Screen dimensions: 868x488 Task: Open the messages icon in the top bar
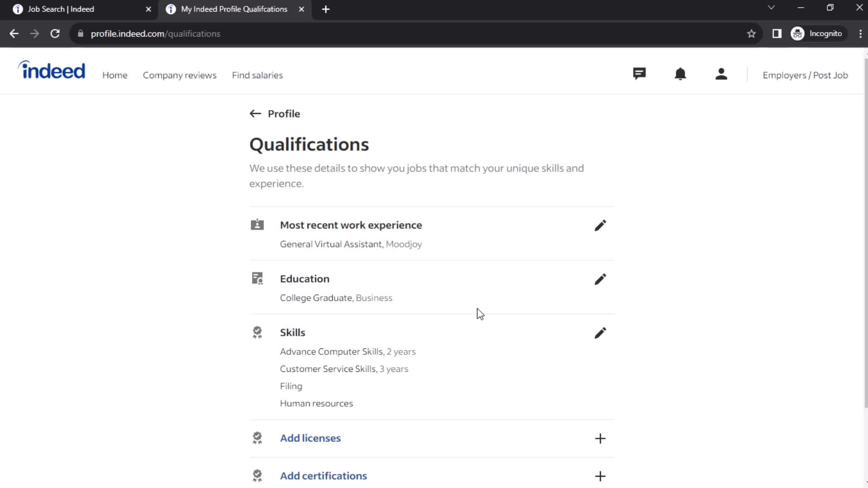(x=640, y=74)
